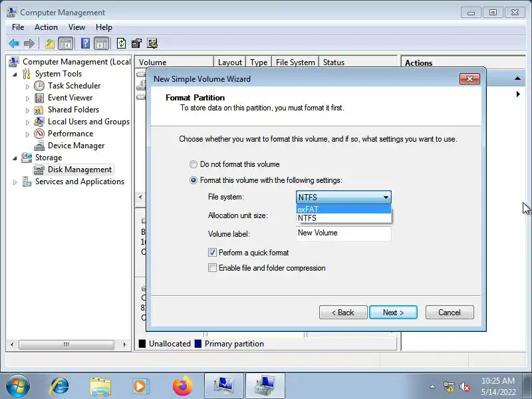Switch to second Computer Management taskbar button
The image size is (532, 399).
[265, 386]
